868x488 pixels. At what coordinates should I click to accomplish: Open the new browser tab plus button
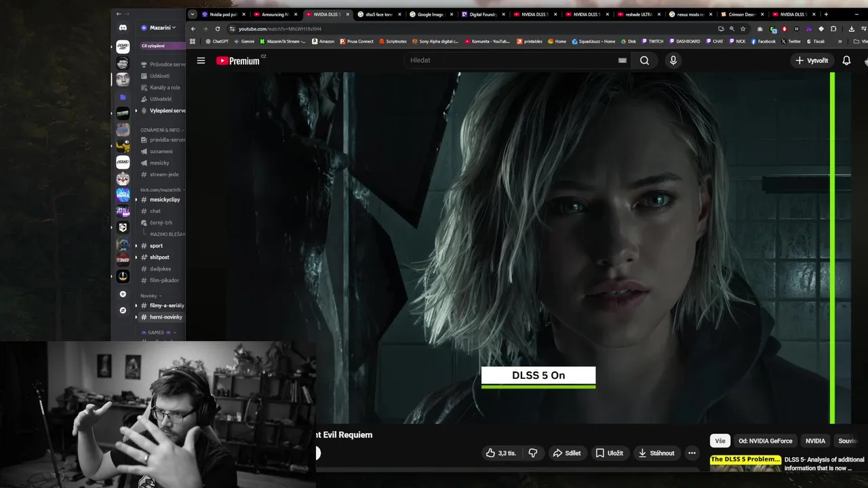pyautogui.click(x=825, y=14)
